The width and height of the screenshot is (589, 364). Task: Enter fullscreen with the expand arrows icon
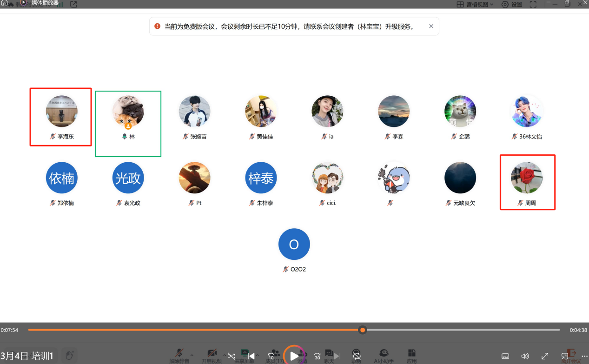[x=545, y=356]
